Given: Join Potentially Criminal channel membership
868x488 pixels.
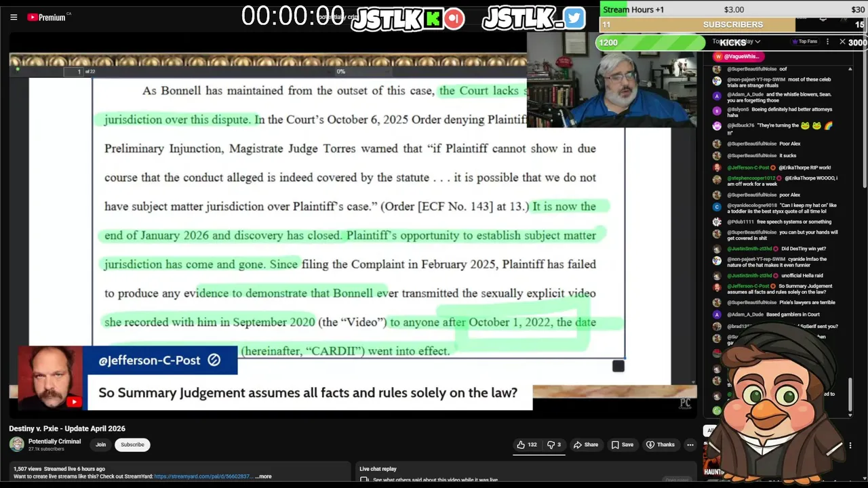Looking at the screenshot, I should pos(100,445).
